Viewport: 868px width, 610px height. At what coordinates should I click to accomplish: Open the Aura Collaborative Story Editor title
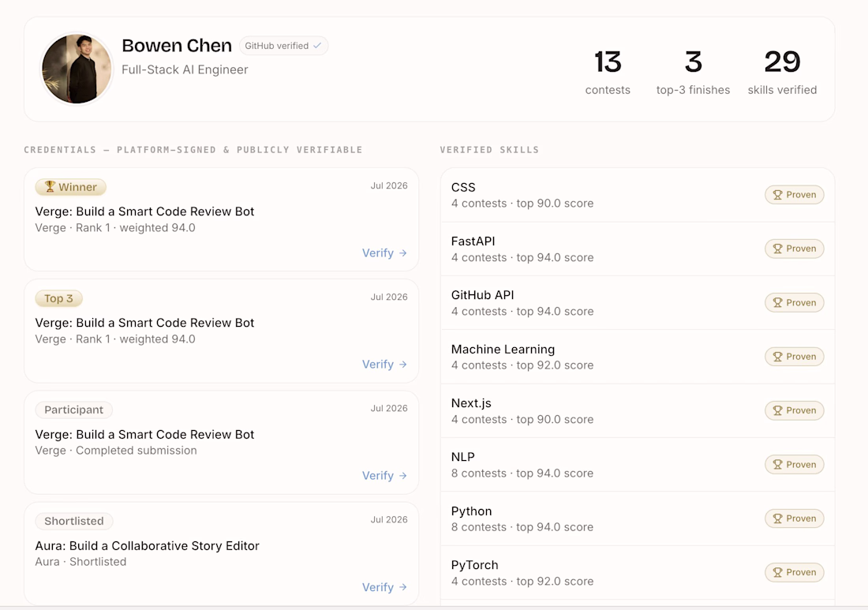coord(148,546)
